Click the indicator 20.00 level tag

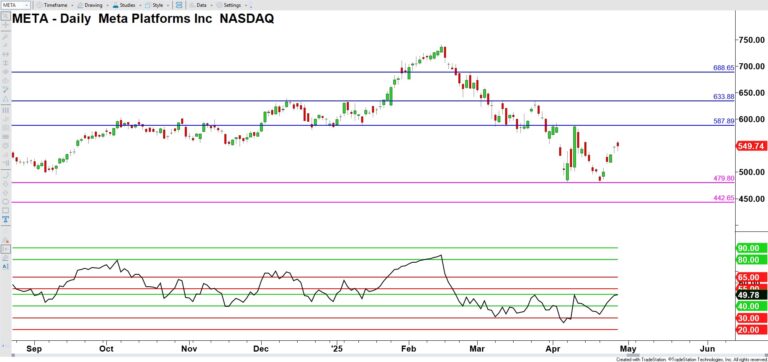pos(750,330)
